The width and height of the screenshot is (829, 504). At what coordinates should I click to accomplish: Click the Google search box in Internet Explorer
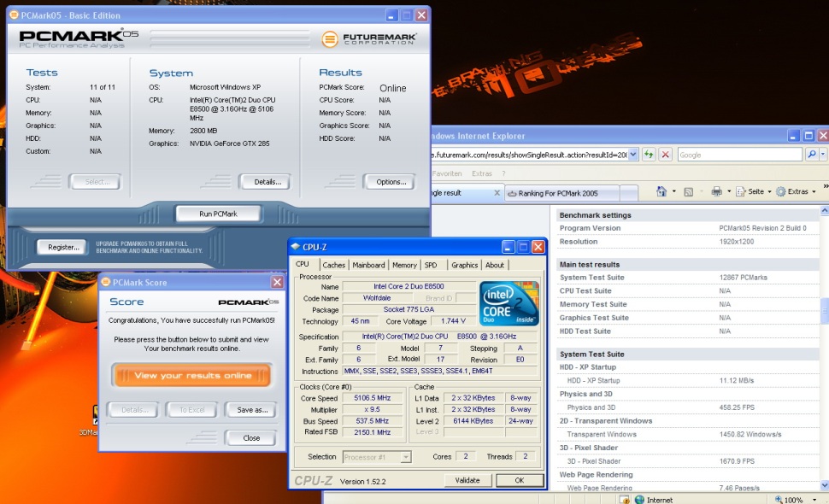click(739, 155)
